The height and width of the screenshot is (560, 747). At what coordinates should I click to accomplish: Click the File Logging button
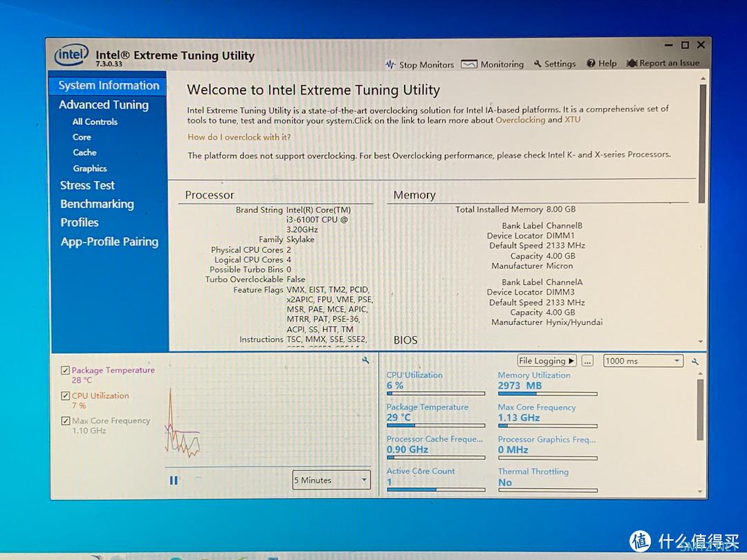click(x=546, y=361)
